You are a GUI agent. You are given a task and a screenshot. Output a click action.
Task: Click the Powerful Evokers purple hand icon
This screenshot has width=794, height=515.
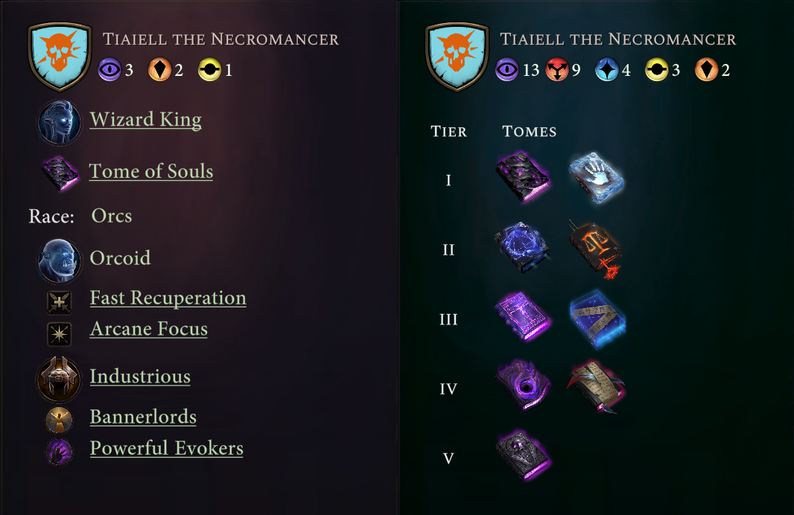[x=59, y=450]
